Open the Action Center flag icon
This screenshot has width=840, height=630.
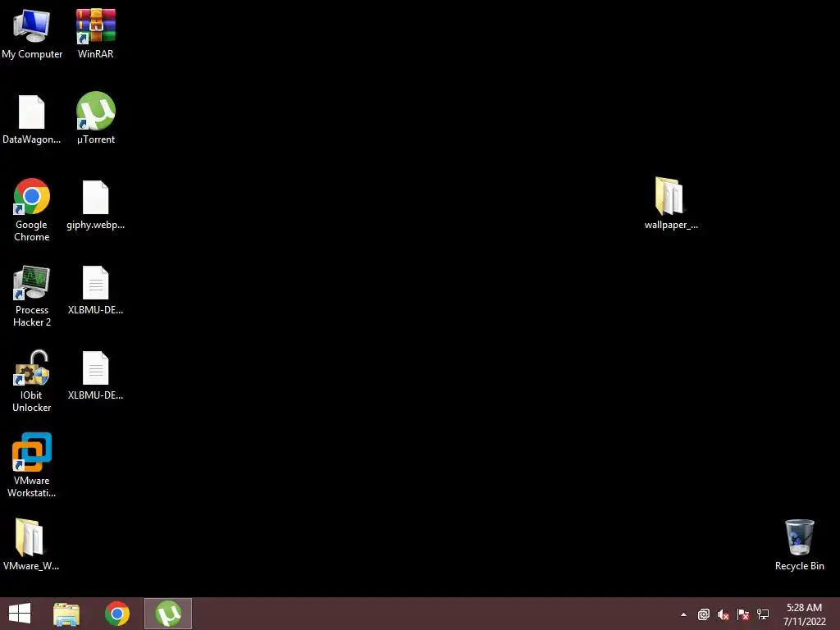click(743, 614)
